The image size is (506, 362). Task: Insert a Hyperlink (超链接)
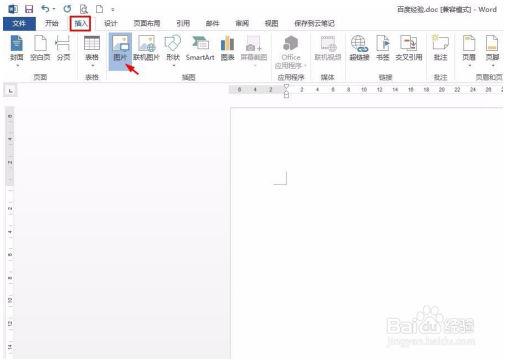click(359, 49)
